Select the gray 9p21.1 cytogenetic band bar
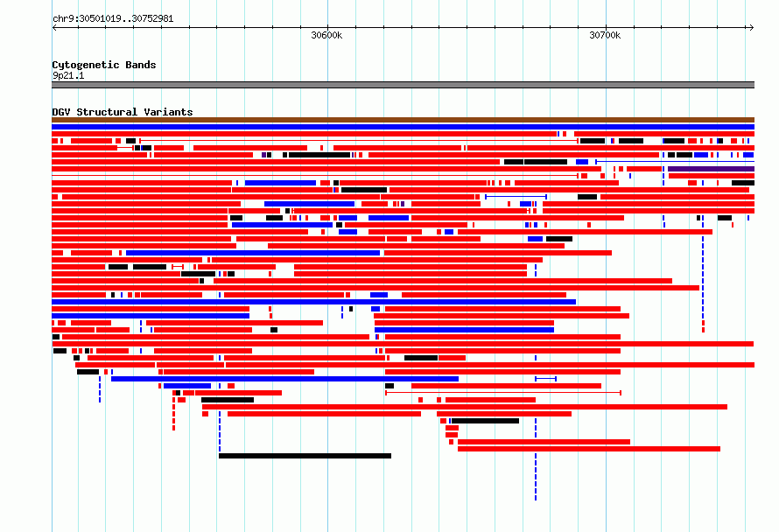The image size is (779, 532). (403, 85)
